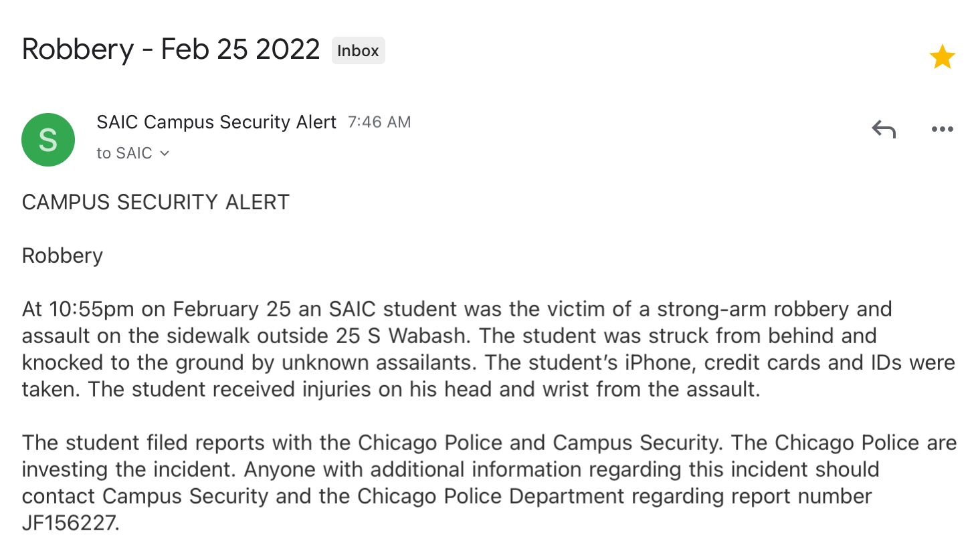Viewport: 980px width, 553px height.
Task: Expand recipient details chevron beside to SAIC
Action: pos(165,153)
